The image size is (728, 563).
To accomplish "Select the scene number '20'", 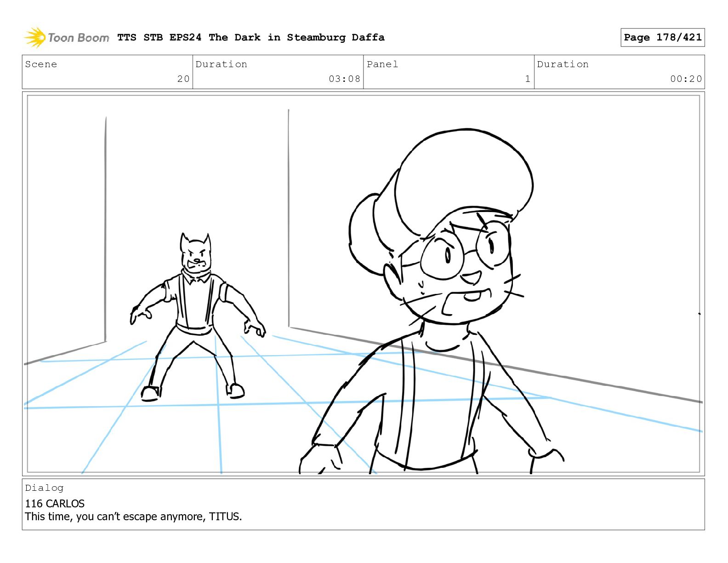I will [x=183, y=79].
